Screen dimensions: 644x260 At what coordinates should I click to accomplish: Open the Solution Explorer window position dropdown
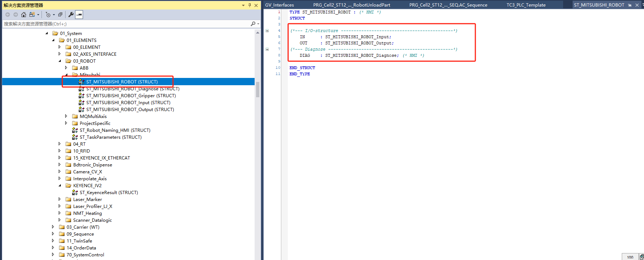tap(243, 5)
